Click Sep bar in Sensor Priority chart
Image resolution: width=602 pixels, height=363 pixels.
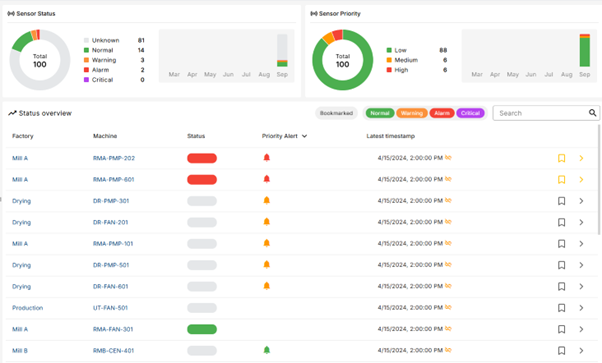(x=584, y=50)
